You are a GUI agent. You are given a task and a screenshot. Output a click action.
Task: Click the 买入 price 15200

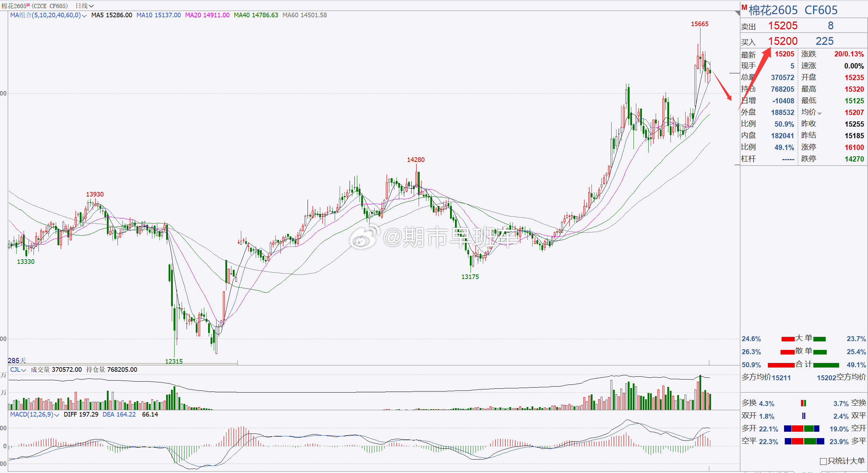coord(783,41)
